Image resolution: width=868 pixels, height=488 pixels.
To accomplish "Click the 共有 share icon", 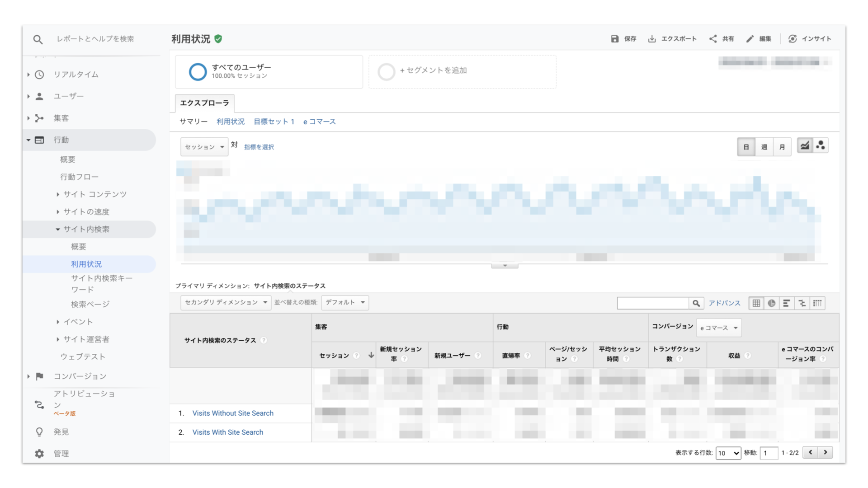I will 713,39.
